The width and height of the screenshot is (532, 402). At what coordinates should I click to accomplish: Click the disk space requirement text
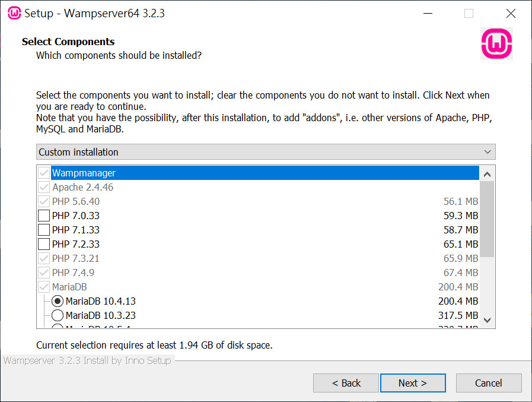coord(154,345)
